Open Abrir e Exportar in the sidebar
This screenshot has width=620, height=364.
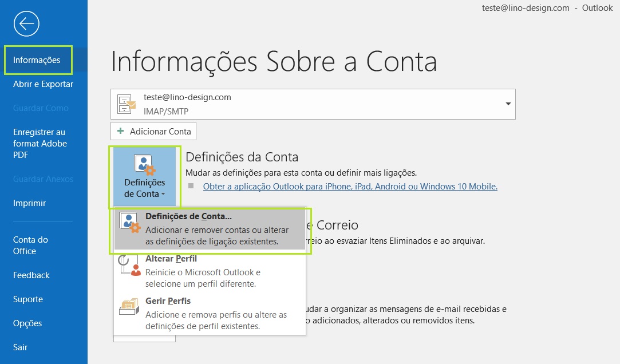pyautogui.click(x=43, y=84)
